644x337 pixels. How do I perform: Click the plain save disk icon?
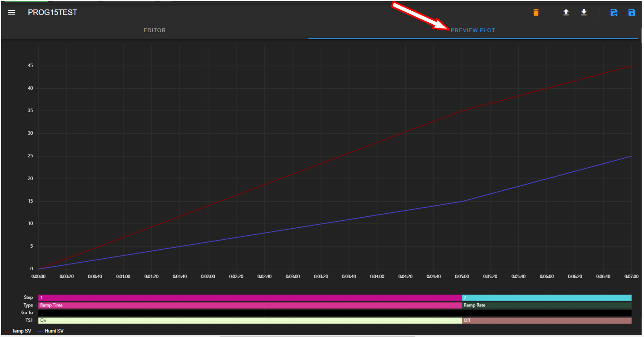tap(632, 12)
